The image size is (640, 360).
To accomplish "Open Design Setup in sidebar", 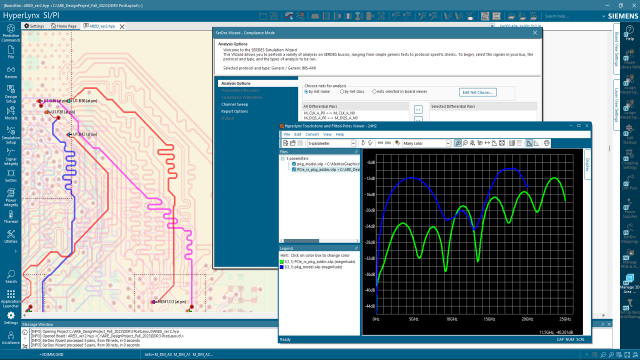I will (11, 94).
